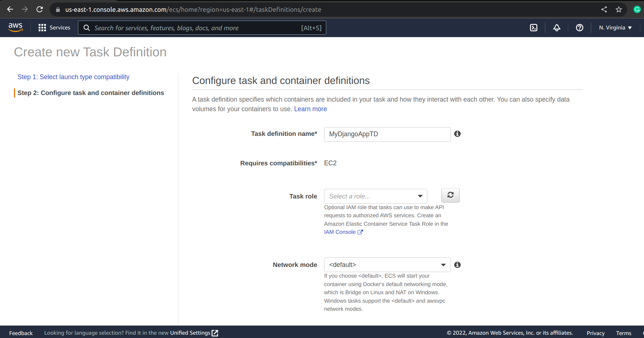Open the Learn more link

pos(310,109)
